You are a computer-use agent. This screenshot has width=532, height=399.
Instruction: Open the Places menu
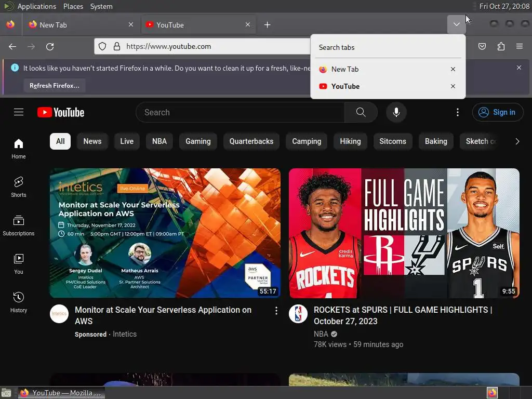click(x=73, y=6)
